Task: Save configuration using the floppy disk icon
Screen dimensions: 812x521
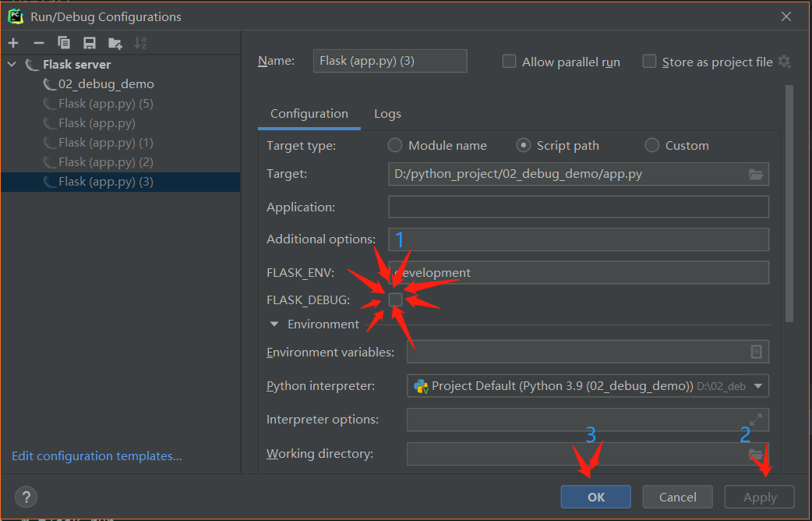Action: click(90, 43)
